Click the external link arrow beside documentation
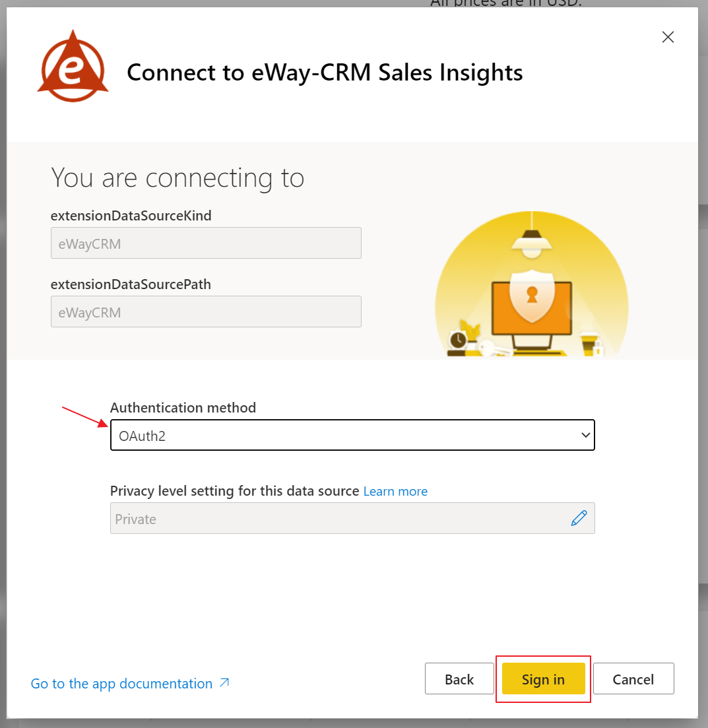Viewport: 708px width, 728px height. (225, 682)
